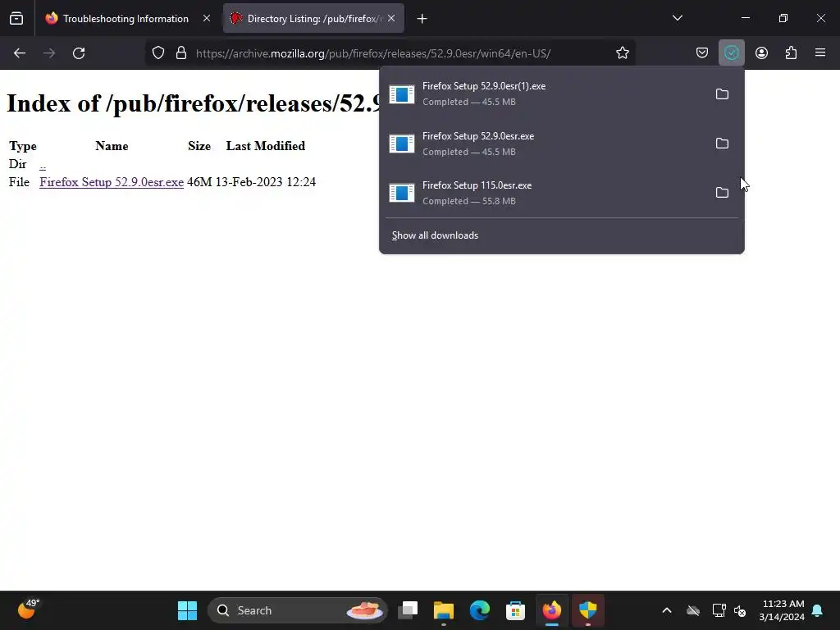Open the notifications bell icon
Image resolution: width=840 pixels, height=630 pixels.
tap(818, 610)
